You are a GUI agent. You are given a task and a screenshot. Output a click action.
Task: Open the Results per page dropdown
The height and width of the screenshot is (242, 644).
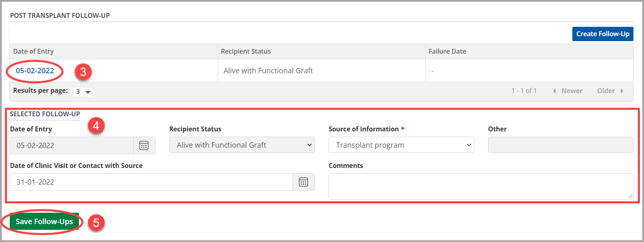click(x=83, y=92)
